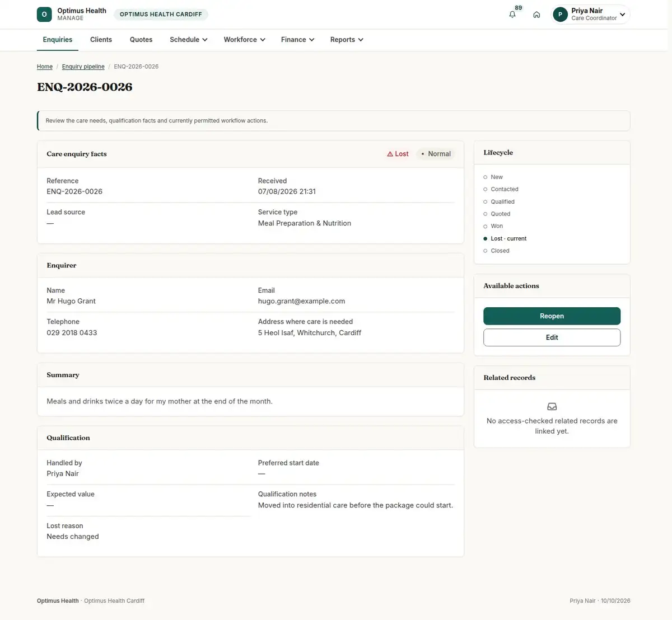This screenshot has height=620, width=672.
Task: Select the Won lifecycle stage
Action: coord(493,226)
